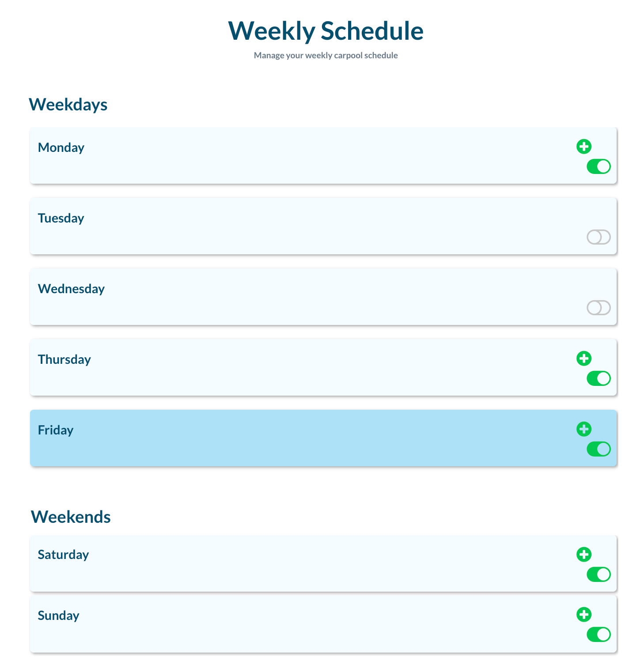
Task: Add a ride using Thursday's plus icon
Action: point(583,359)
